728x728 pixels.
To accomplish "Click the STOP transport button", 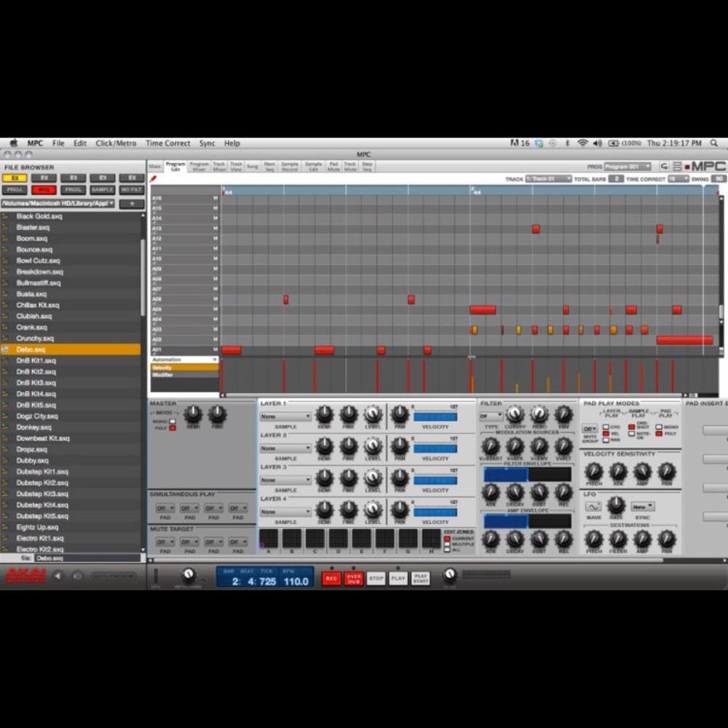I will pyautogui.click(x=376, y=579).
